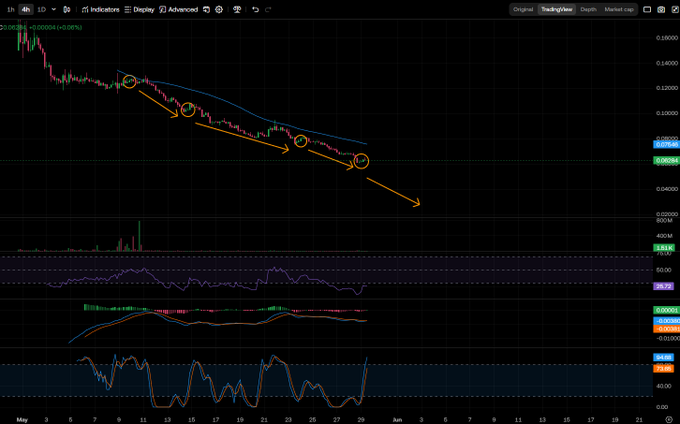Click the 0.10000 price axis label
680x424 pixels.
click(667, 113)
